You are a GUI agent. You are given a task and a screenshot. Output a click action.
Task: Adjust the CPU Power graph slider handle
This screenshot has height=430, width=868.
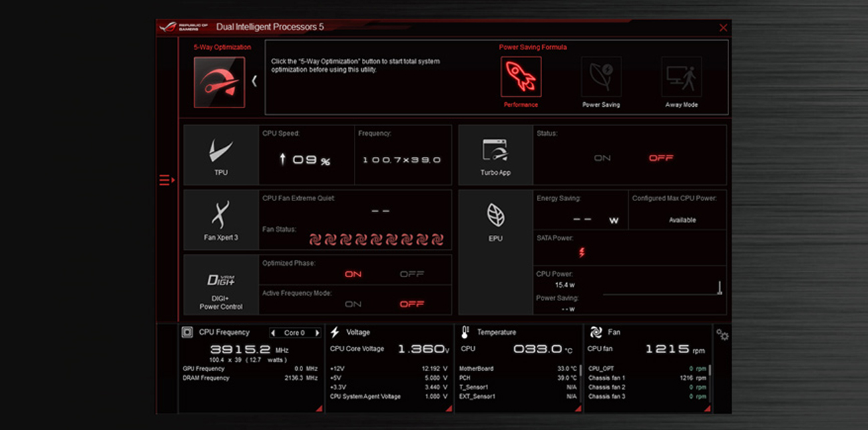720,288
